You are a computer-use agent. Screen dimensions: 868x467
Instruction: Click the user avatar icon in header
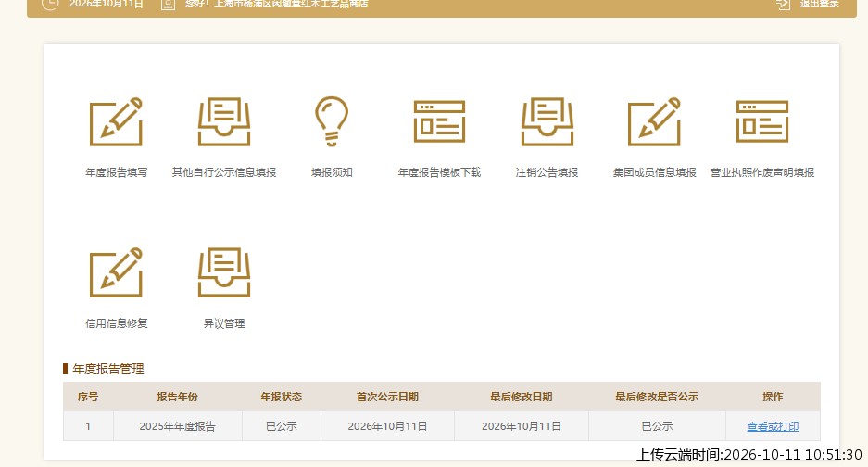168,5
